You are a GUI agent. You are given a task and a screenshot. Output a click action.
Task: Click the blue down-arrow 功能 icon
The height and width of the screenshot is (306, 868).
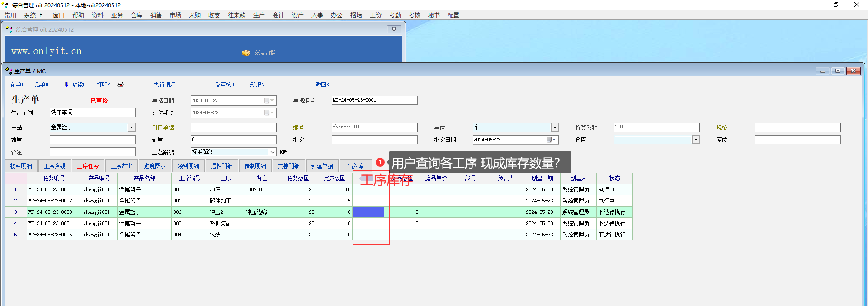pyautogui.click(x=66, y=85)
